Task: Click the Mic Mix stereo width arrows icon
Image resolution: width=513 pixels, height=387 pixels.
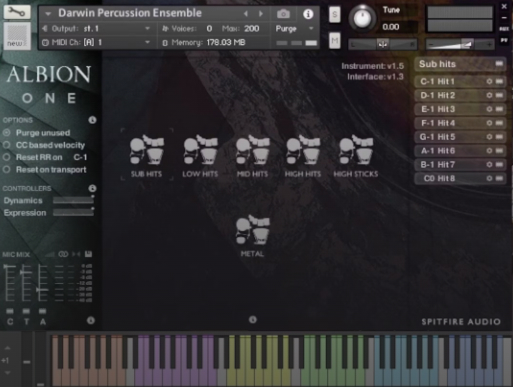Action: point(76,254)
